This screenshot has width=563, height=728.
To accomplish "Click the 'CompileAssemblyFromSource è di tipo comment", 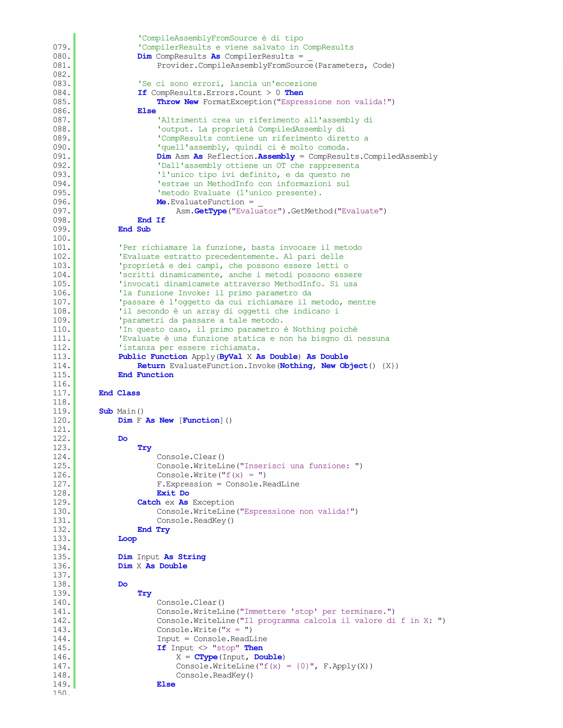I will 220,38.
